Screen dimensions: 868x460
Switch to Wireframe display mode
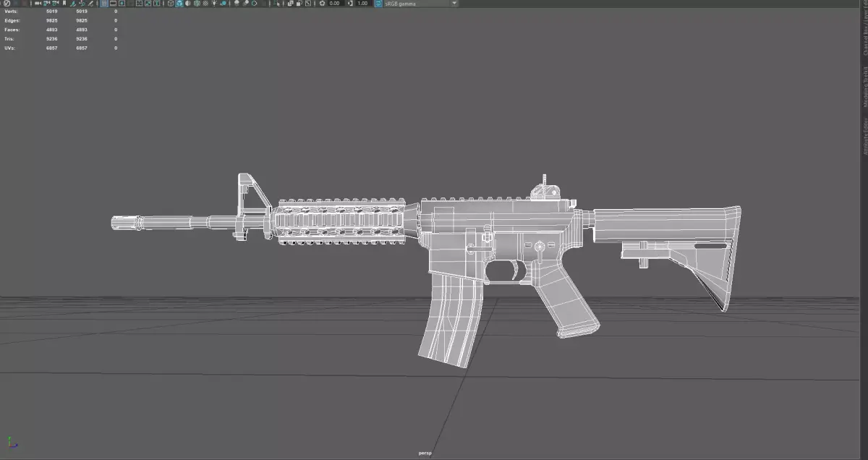(171, 4)
